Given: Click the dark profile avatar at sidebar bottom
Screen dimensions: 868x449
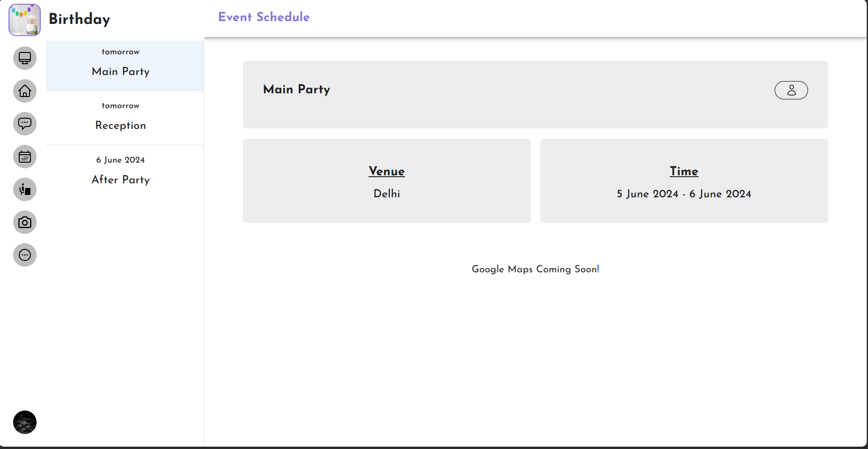Looking at the screenshot, I should click(24, 422).
